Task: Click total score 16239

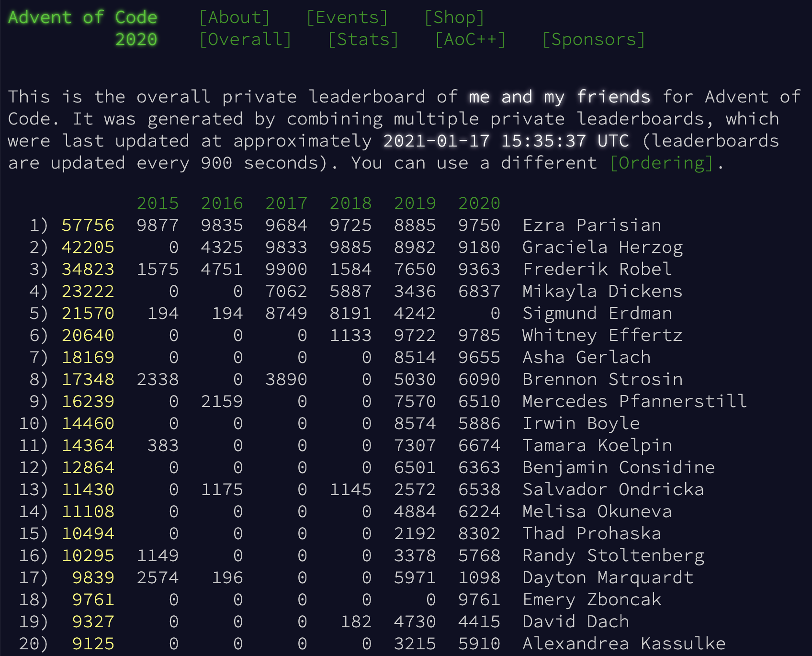Action: [x=88, y=402]
